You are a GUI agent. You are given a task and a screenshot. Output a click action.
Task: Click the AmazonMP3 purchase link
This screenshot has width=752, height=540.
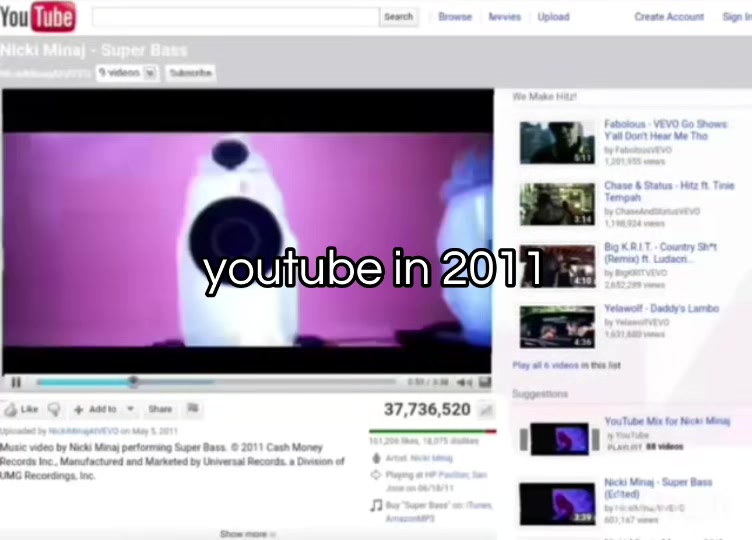pos(410,518)
